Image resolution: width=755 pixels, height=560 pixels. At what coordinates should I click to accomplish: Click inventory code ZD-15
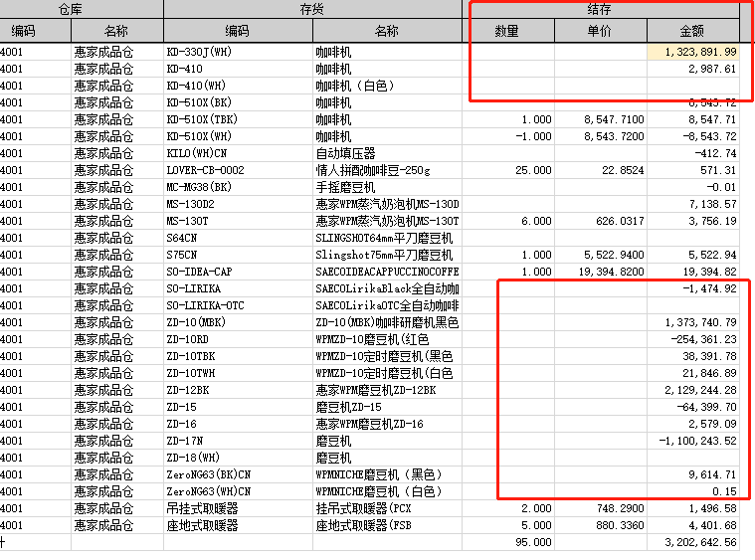pos(238,407)
